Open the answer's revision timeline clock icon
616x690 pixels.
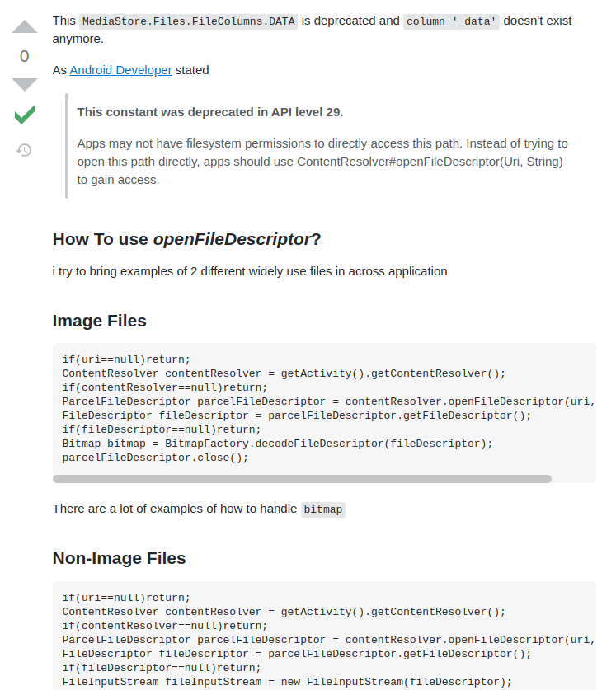click(24, 150)
